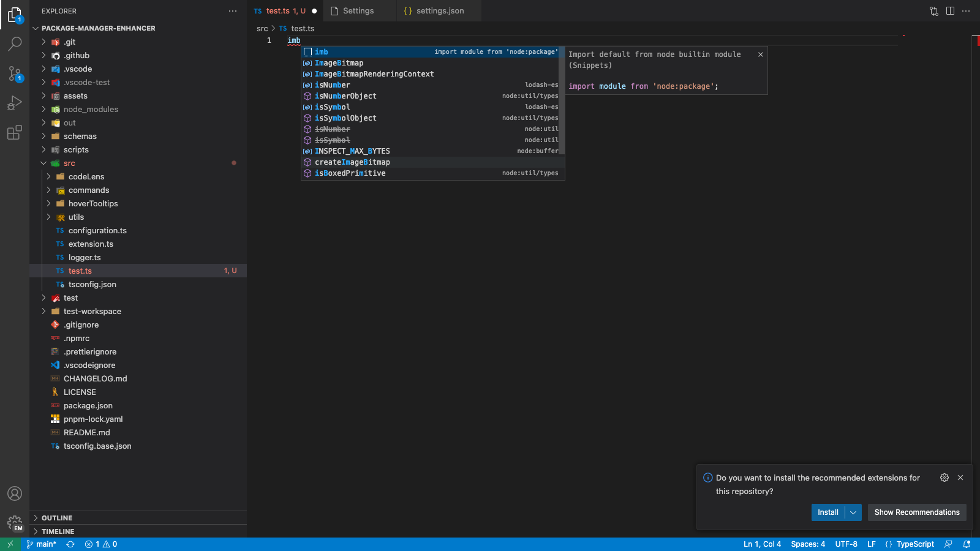This screenshot has height=551, width=980.
Task: Open problems indicator showing 1 error
Action: (101, 544)
